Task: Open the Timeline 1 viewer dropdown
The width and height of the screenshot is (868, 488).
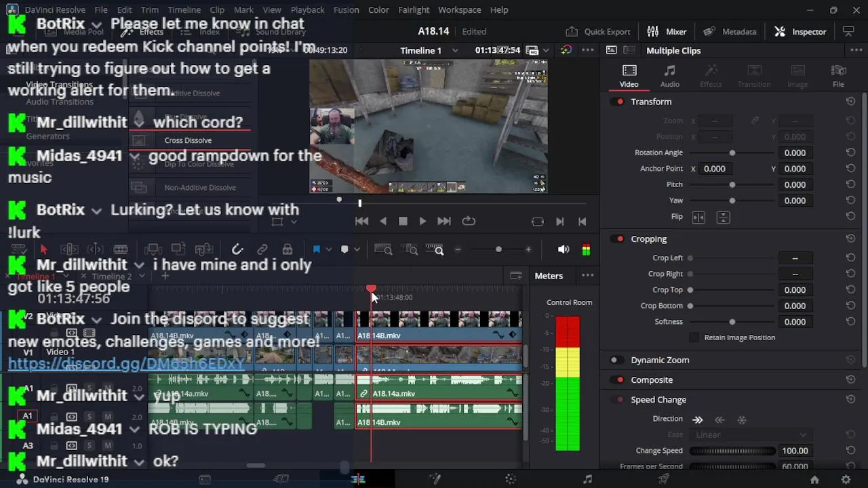Action: click(x=455, y=50)
